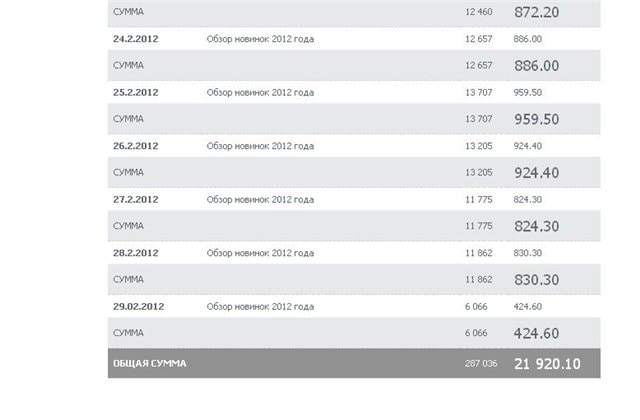
Task: Click 'Обзор новинок 2012 года' in the 26.2.2012 row
Action: tap(260, 146)
